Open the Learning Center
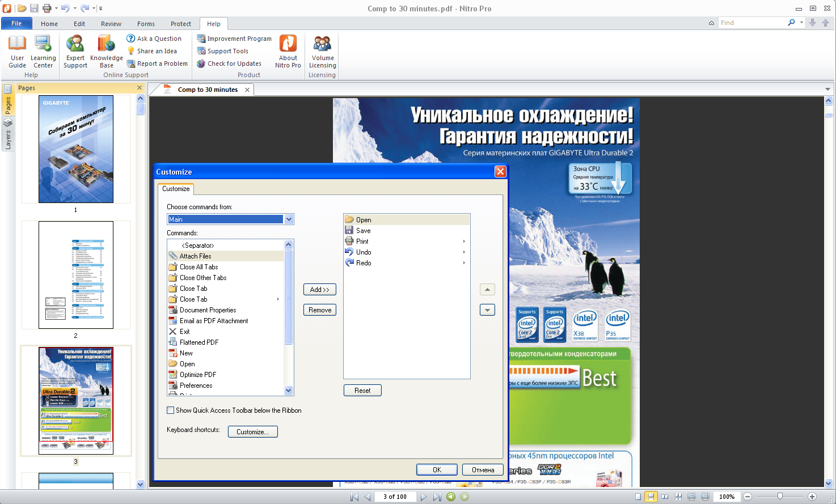This screenshot has height=504, width=836. click(x=43, y=52)
